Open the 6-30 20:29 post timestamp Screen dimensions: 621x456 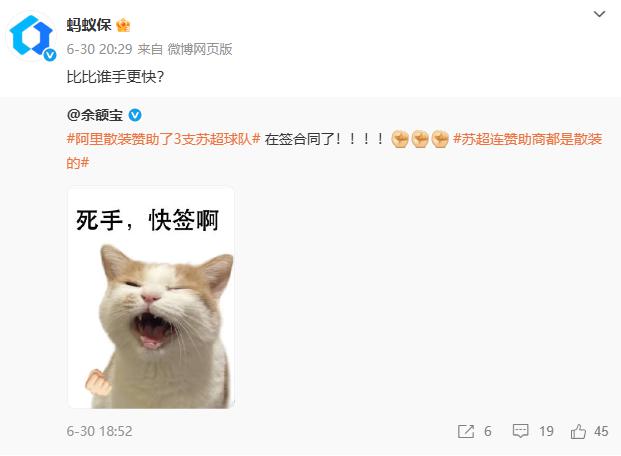(x=99, y=49)
